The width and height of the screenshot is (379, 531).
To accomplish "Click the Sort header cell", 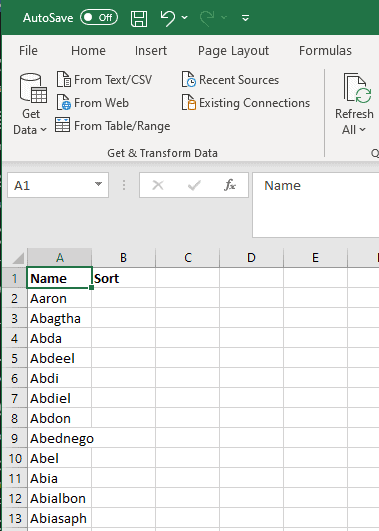I will tap(123, 278).
